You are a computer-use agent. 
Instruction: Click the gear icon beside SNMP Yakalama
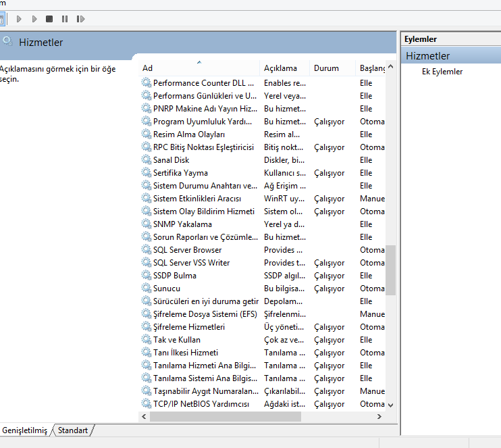[x=147, y=224]
